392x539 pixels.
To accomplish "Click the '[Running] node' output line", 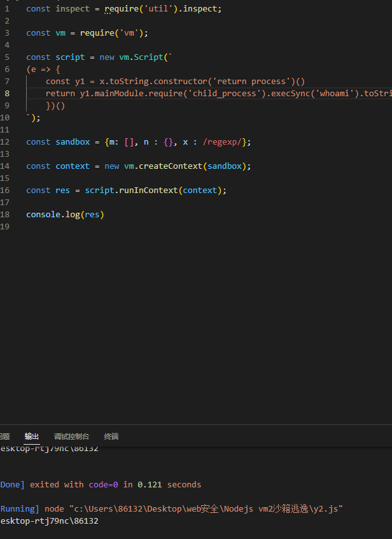I will point(171,509).
